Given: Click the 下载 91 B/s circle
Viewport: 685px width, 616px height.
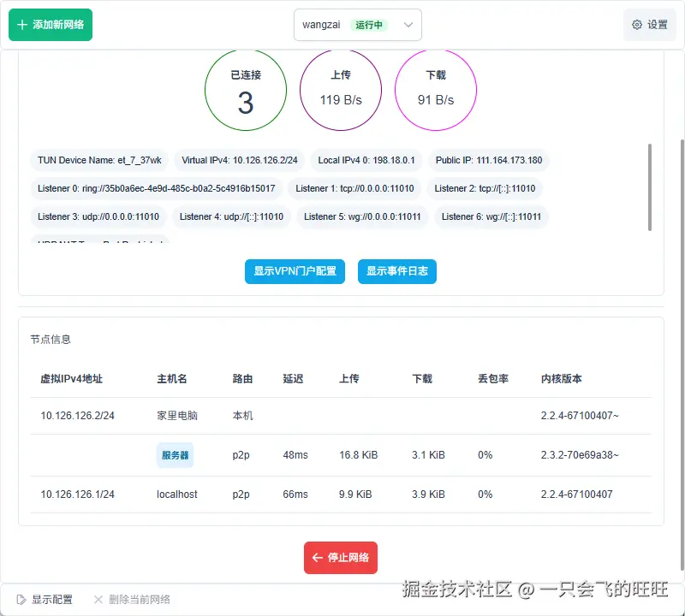Looking at the screenshot, I should tap(436, 90).
